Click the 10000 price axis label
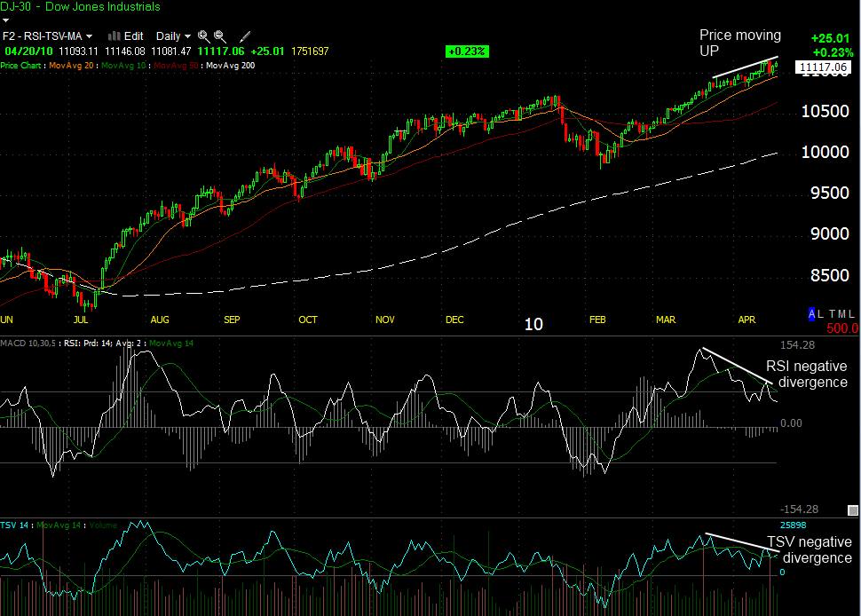 (x=825, y=152)
